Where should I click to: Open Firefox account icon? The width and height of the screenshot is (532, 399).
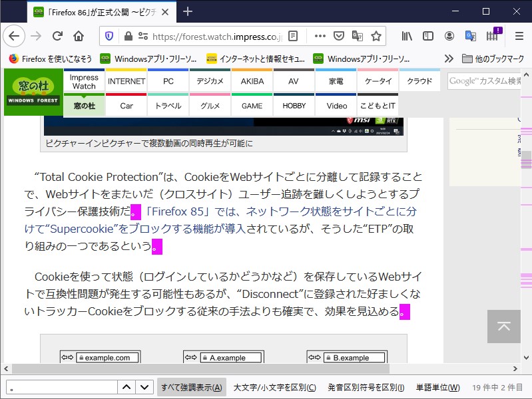(449, 36)
